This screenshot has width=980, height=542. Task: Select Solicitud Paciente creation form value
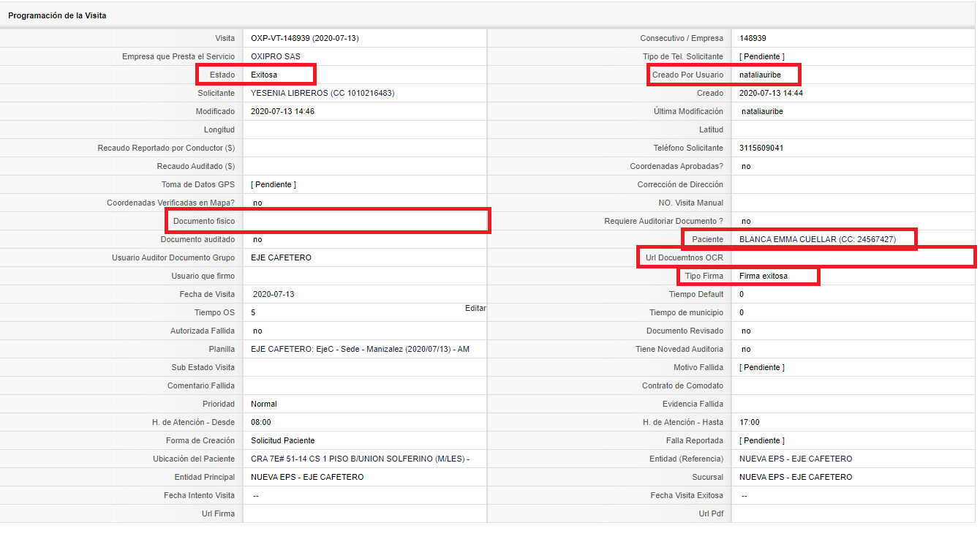point(283,440)
